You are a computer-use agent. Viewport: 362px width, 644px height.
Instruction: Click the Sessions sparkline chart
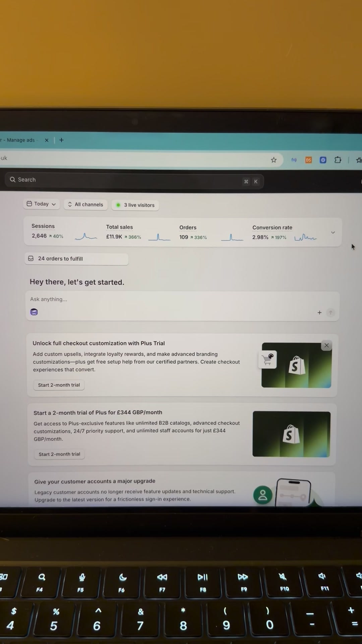86,236
